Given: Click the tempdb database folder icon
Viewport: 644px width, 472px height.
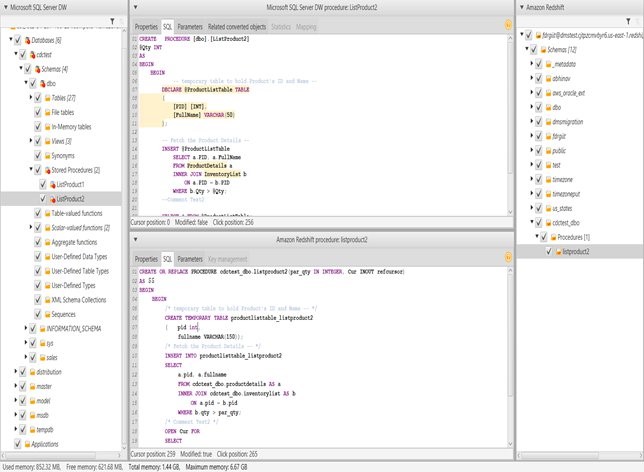Looking at the screenshot, I should pyautogui.click(x=32, y=430).
